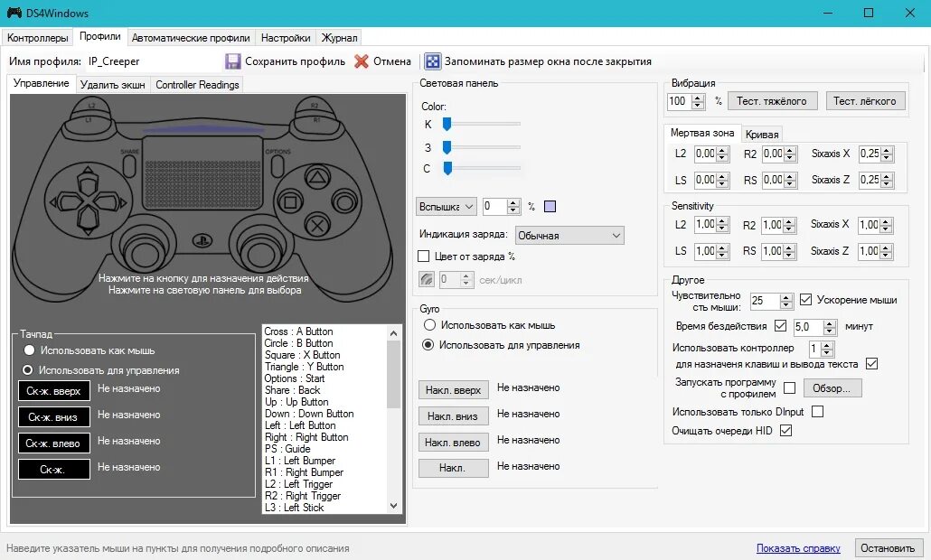Select 'Cross : A Button' in the list
Image resolution: width=931 pixels, height=560 pixels.
click(298, 331)
